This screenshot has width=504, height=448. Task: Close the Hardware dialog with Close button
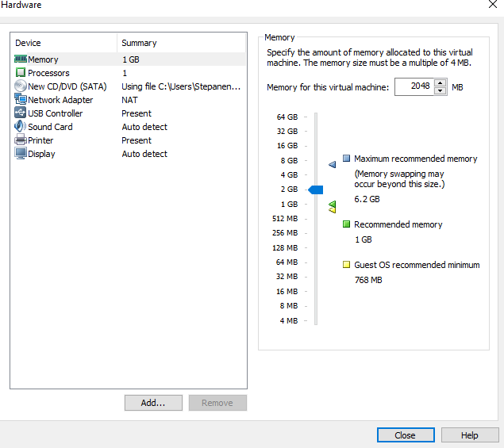[406, 435]
